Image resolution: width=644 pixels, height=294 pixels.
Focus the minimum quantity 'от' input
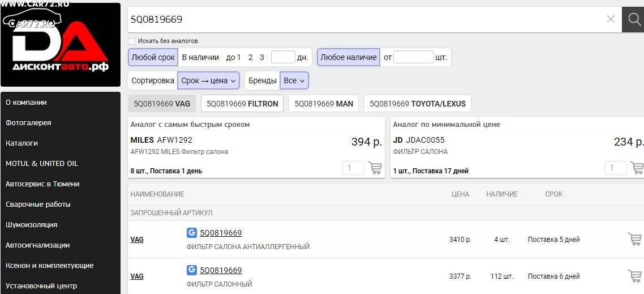414,57
